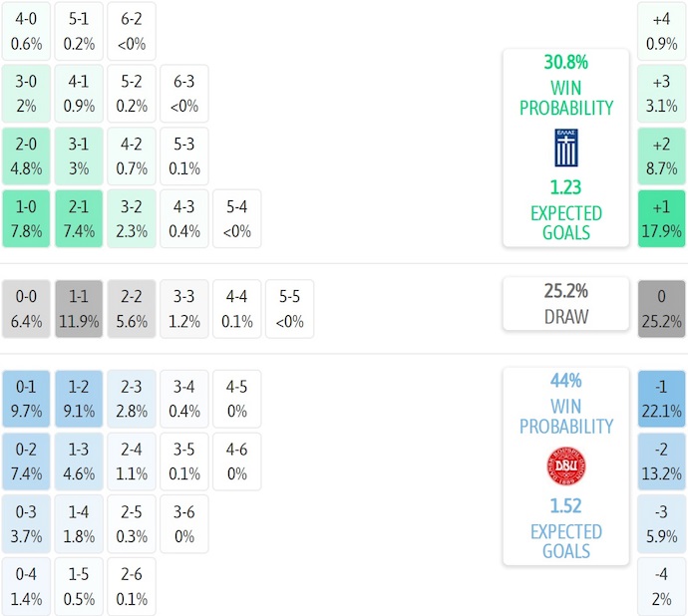Select the +4 goal margin tile
688x616 pixels.
point(661,31)
